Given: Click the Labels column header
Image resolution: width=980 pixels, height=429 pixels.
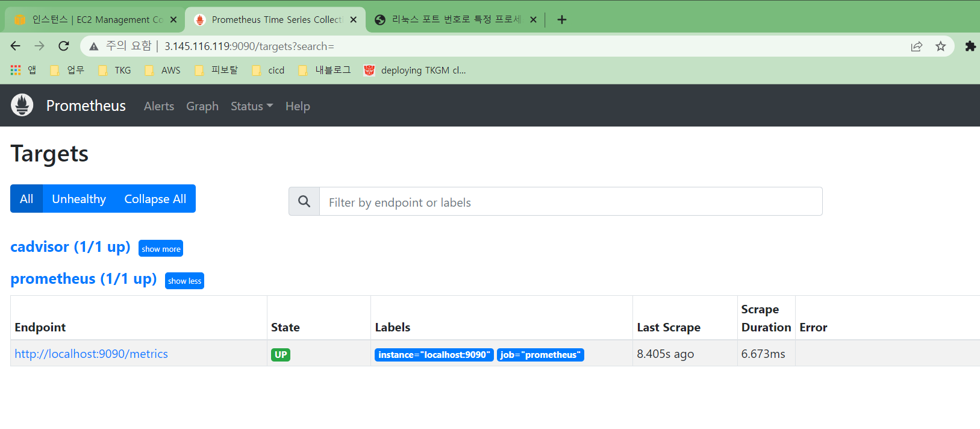Looking at the screenshot, I should tap(393, 327).
